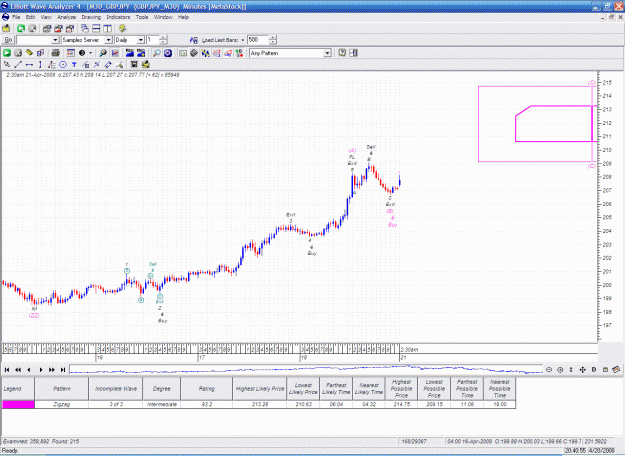This screenshot has height=456, width=625.
Task: Click rating value 93.2 cell
Action: (206, 405)
